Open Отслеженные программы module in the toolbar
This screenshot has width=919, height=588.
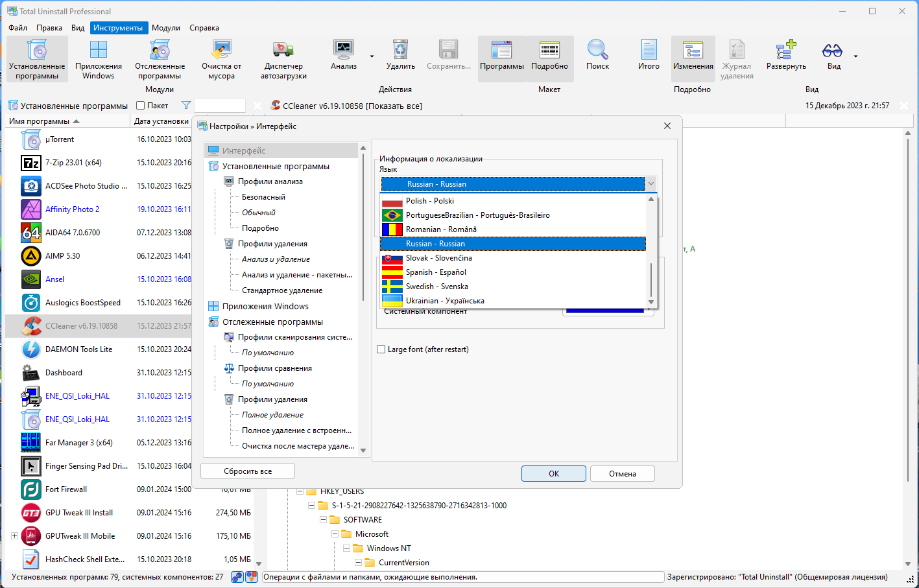[160, 59]
